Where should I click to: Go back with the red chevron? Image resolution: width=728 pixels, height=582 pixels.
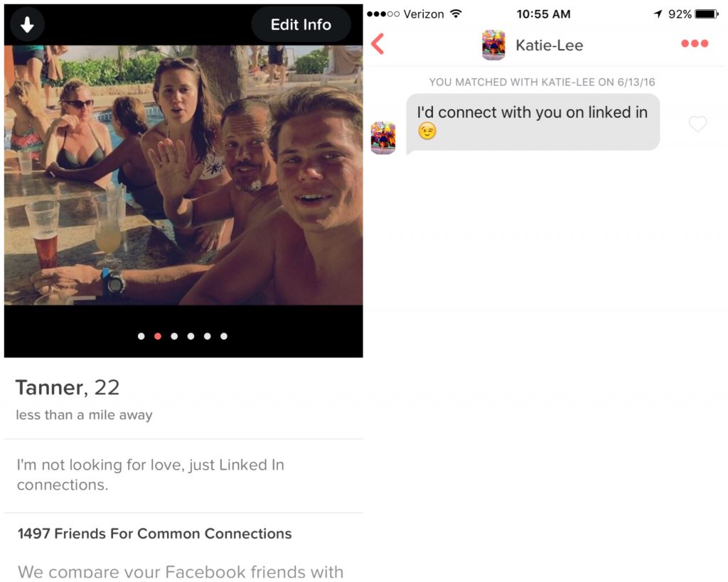click(378, 44)
